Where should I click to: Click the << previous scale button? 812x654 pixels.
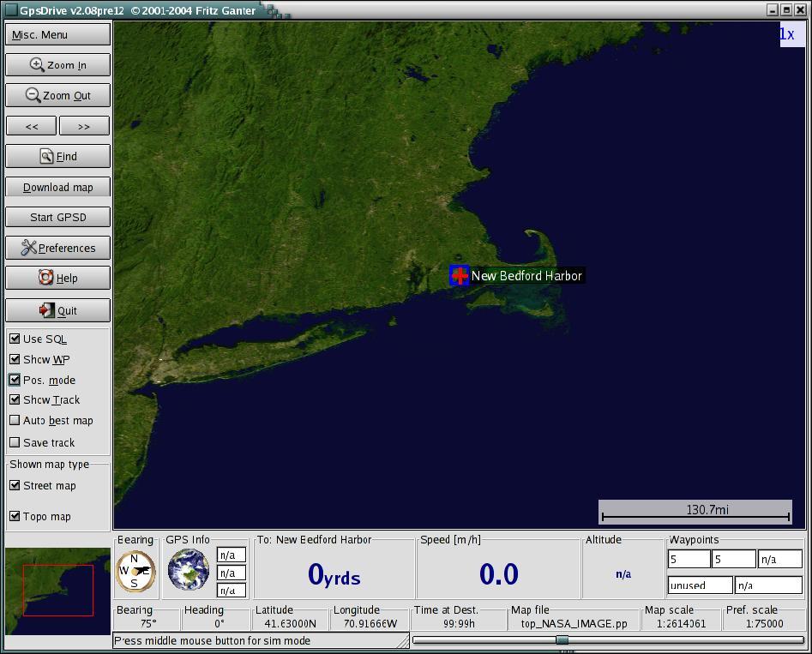(32, 126)
